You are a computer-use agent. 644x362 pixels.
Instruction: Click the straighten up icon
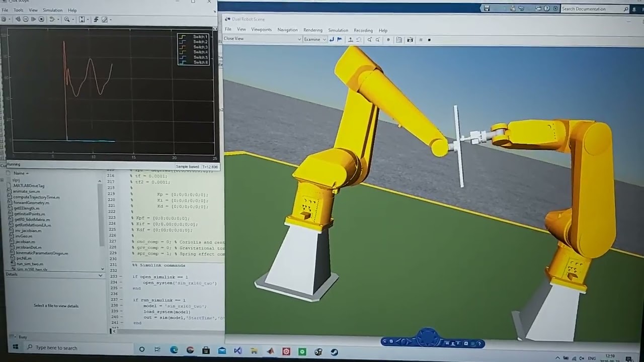[x=351, y=40]
